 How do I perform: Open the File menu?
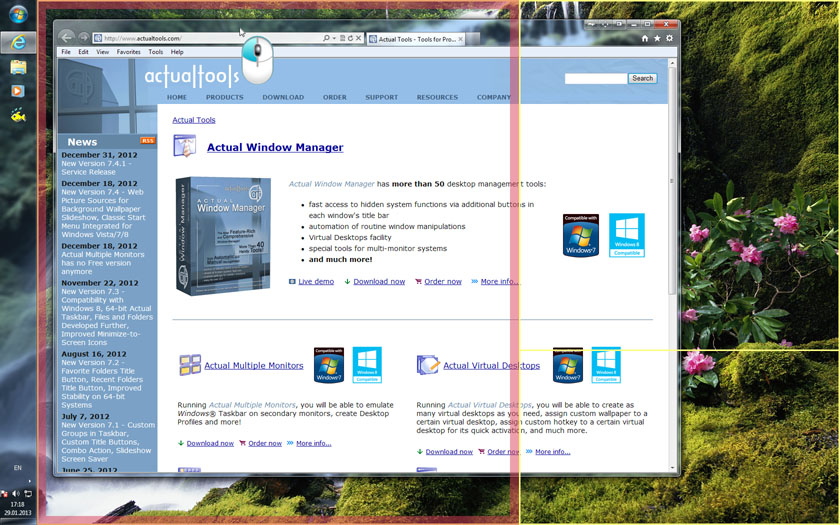(66, 52)
